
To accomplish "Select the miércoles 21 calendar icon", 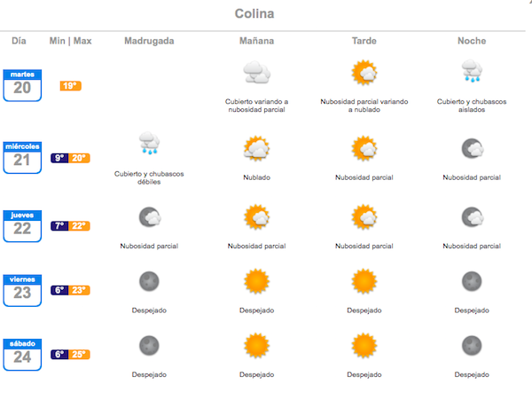I will pos(22,158).
